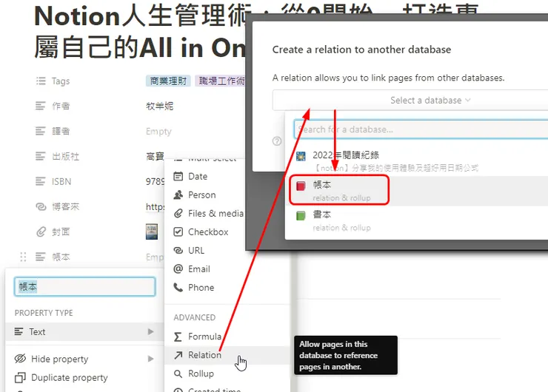Pick the 2022年閱讀紀錄 database

417,160
